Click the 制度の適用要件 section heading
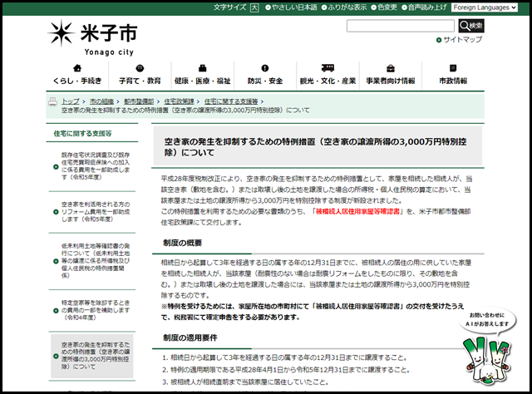The width and height of the screenshot is (532, 394). coord(190,338)
